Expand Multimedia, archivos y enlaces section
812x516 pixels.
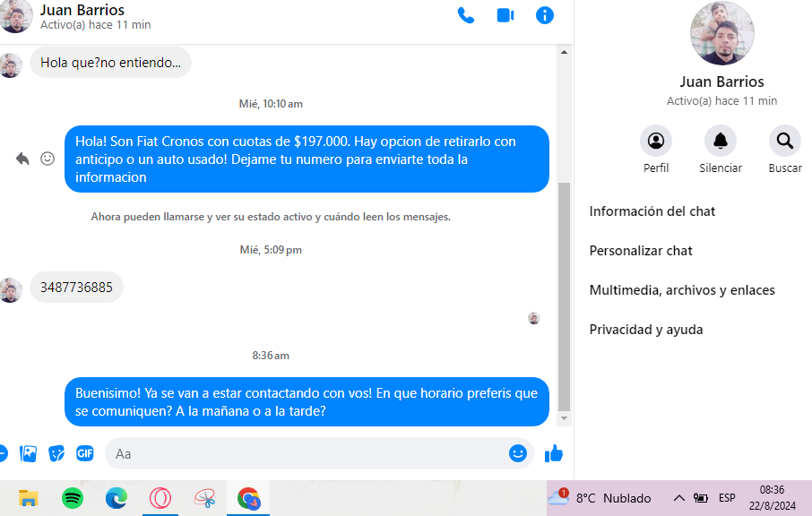682,290
